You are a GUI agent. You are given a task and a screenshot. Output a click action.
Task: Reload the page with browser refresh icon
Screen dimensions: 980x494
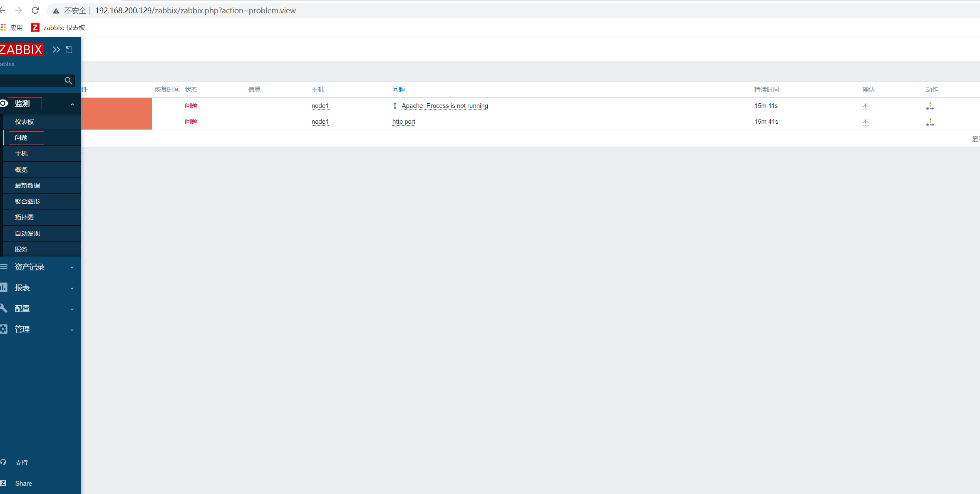(x=35, y=10)
